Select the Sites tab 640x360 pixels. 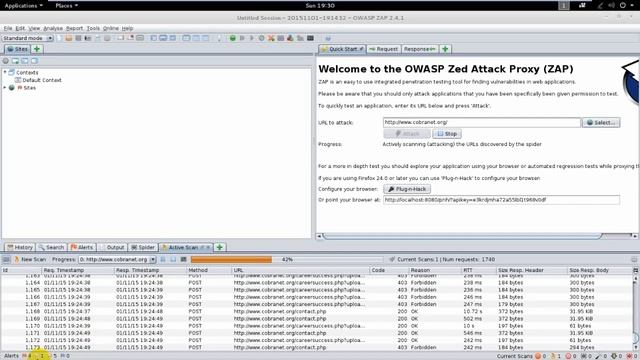click(x=17, y=49)
